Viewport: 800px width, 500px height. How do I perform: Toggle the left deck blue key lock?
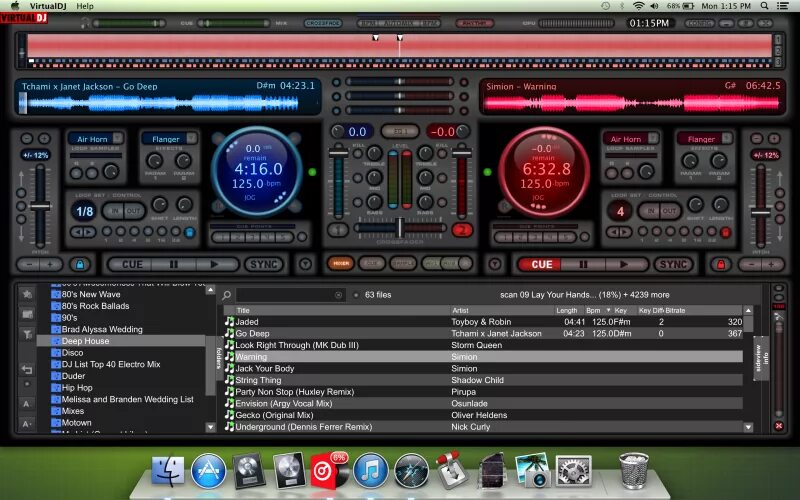(80, 264)
